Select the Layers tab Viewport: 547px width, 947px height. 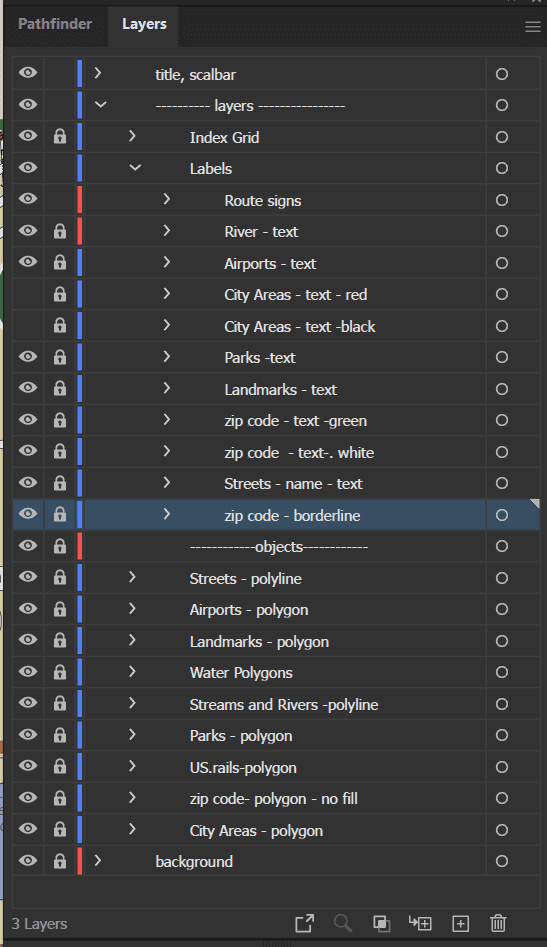point(144,24)
